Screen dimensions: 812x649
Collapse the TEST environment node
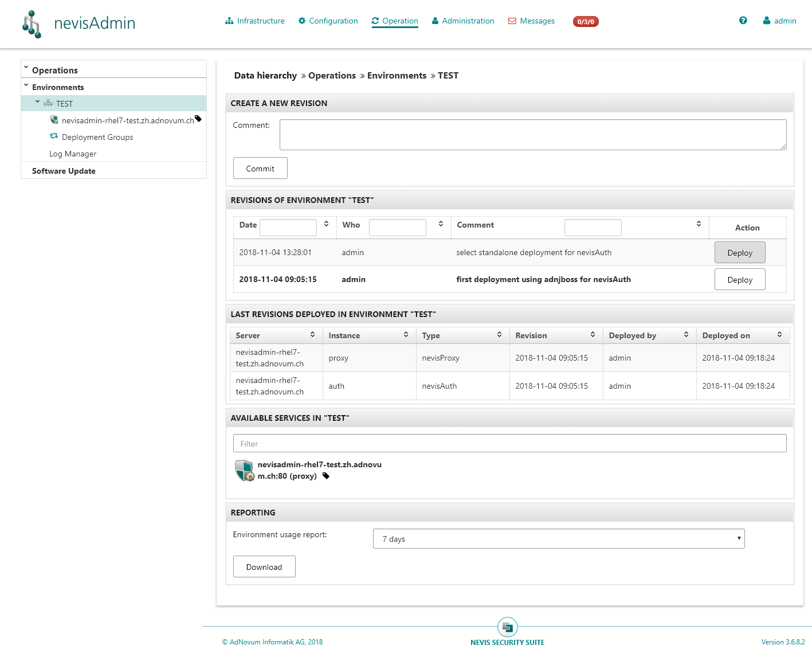tap(37, 102)
